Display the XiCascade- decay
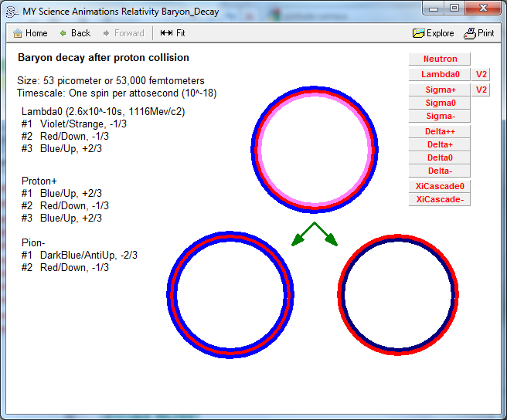The height and width of the screenshot is (420, 507). tap(440, 199)
